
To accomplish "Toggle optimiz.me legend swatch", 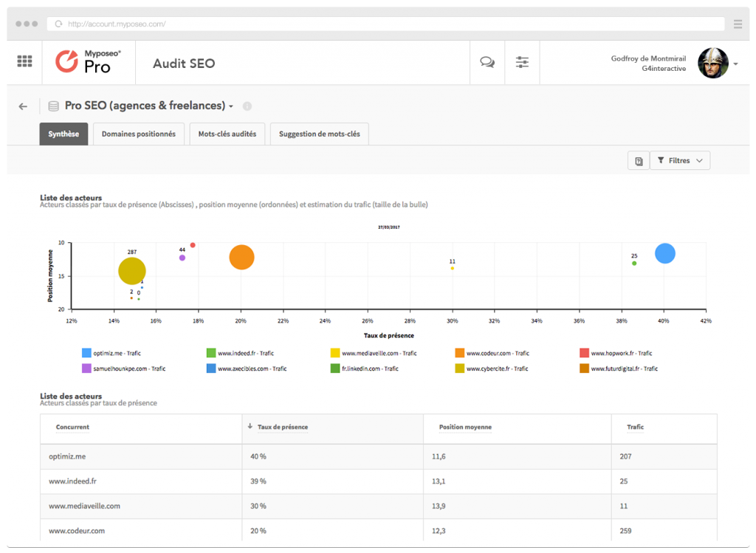I will click(86, 353).
